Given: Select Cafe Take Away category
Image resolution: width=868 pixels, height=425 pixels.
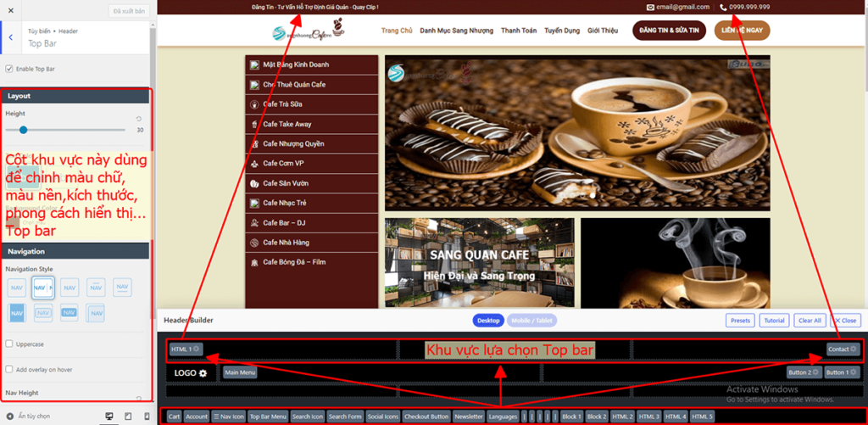Looking at the screenshot, I should pyautogui.click(x=312, y=124).
